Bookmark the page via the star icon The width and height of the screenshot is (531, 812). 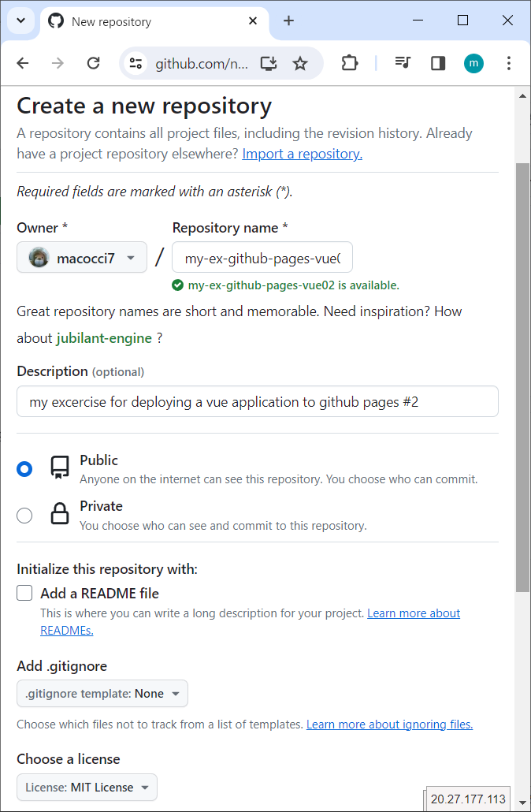tap(300, 64)
